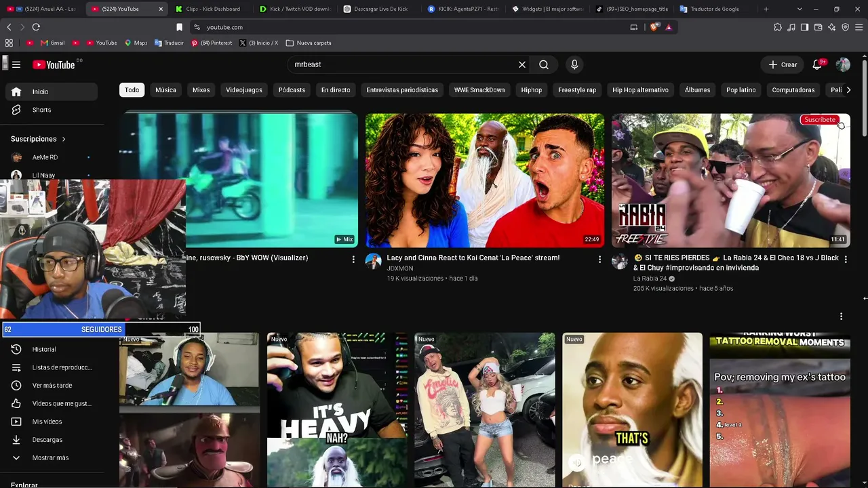Click the Crear button
The height and width of the screenshot is (488, 868).
783,64
